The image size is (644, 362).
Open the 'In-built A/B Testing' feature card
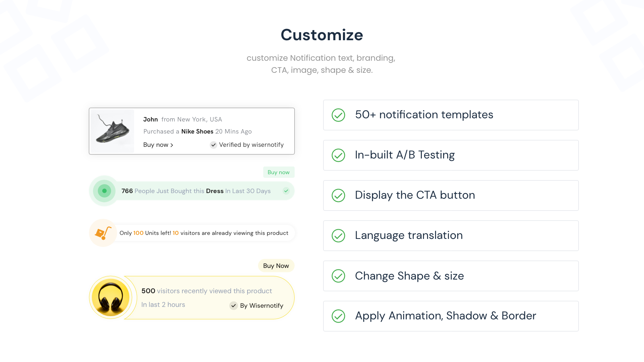(x=451, y=155)
